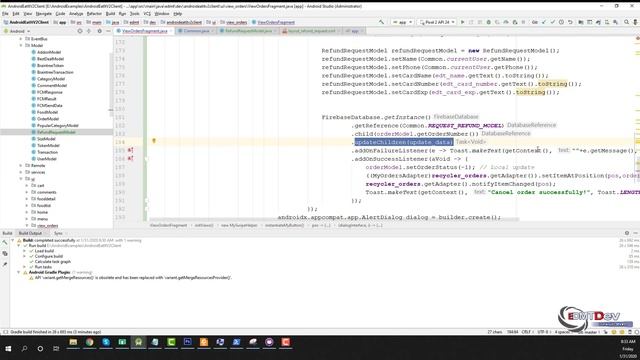
Task: Select the Build Output tab
Action: point(30,233)
